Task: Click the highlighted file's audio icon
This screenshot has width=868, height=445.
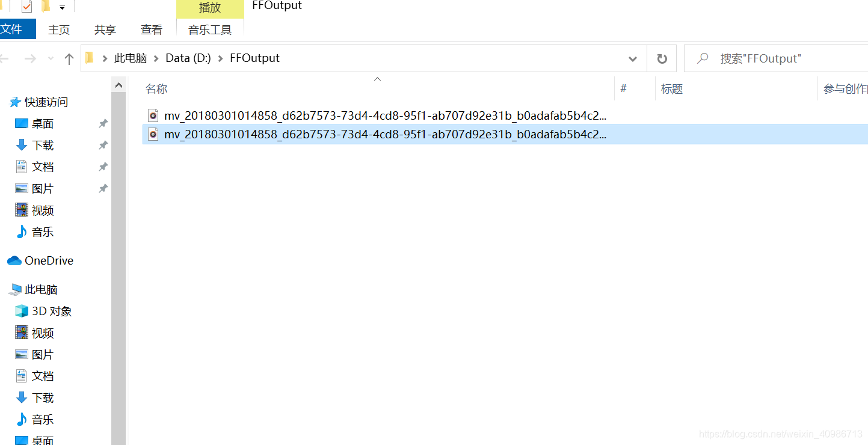Action: pyautogui.click(x=153, y=135)
